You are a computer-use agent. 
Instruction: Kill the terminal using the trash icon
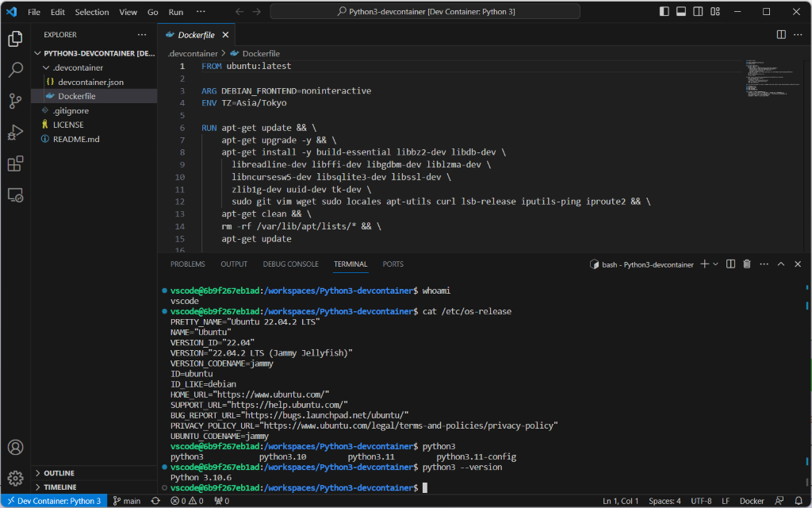click(746, 264)
